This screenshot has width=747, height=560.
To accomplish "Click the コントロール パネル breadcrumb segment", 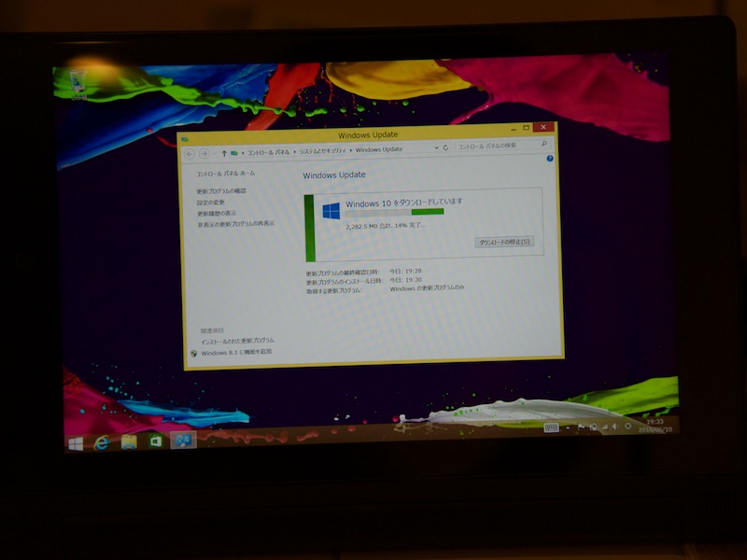I will pos(269,149).
